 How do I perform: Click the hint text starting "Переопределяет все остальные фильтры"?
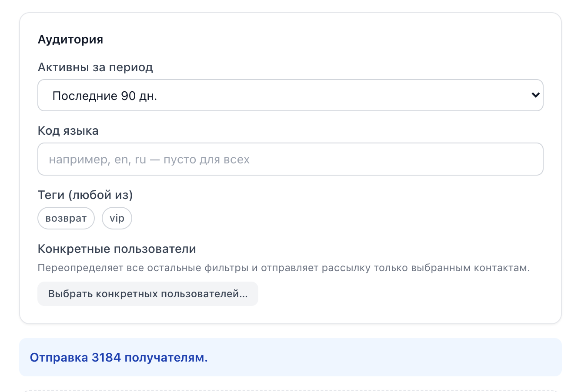click(x=284, y=268)
